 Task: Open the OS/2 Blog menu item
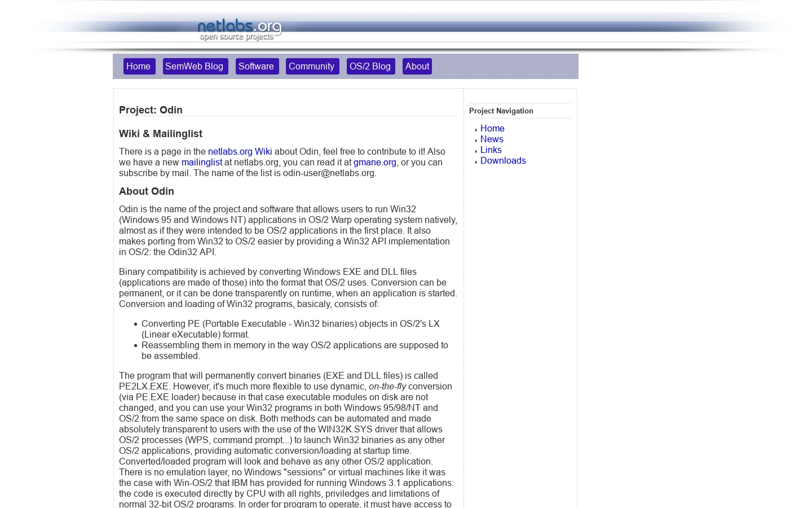[x=370, y=66]
